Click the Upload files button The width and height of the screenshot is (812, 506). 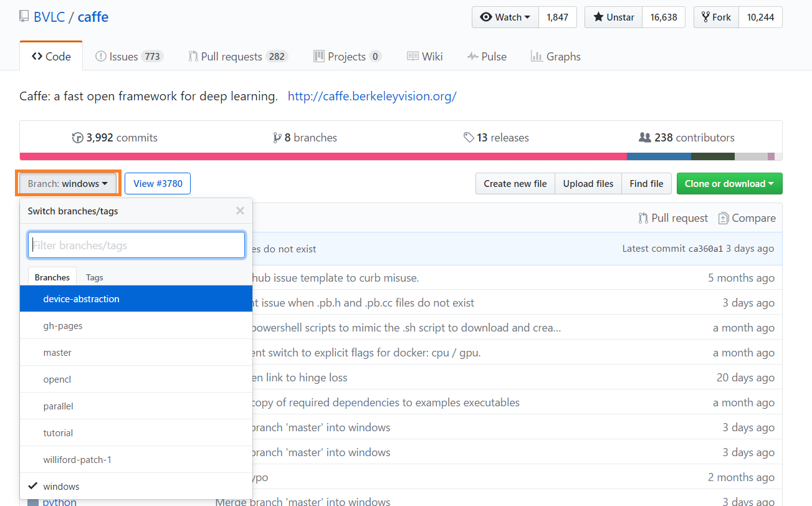588,184
